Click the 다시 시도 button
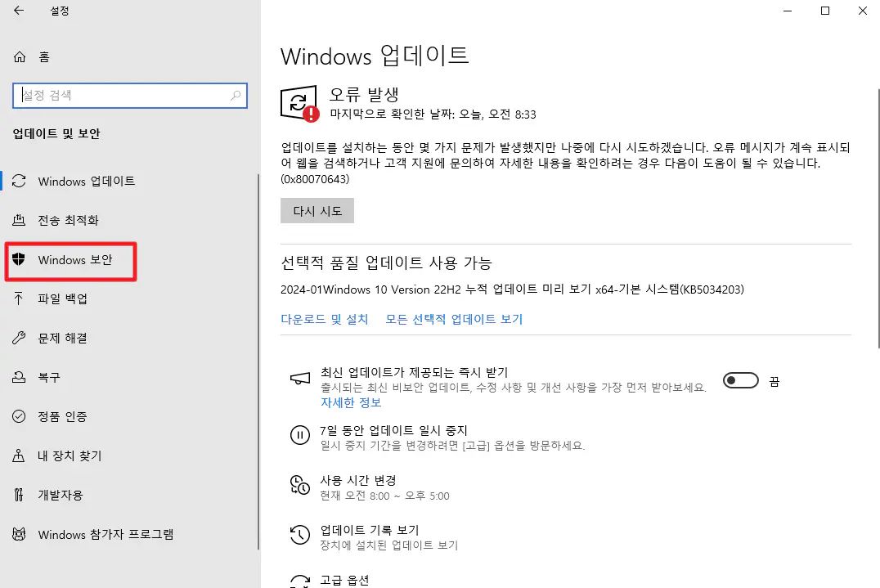This screenshot has height=588, width=880. [x=317, y=210]
